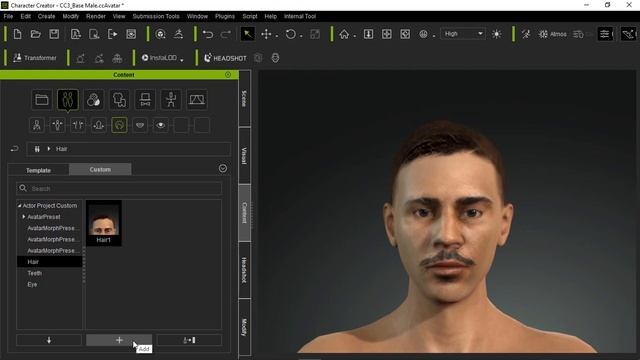Image resolution: width=640 pixels, height=360 pixels.
Task: Collapse the Actor Project Custom tree node
Action: [x=19, y=206]
